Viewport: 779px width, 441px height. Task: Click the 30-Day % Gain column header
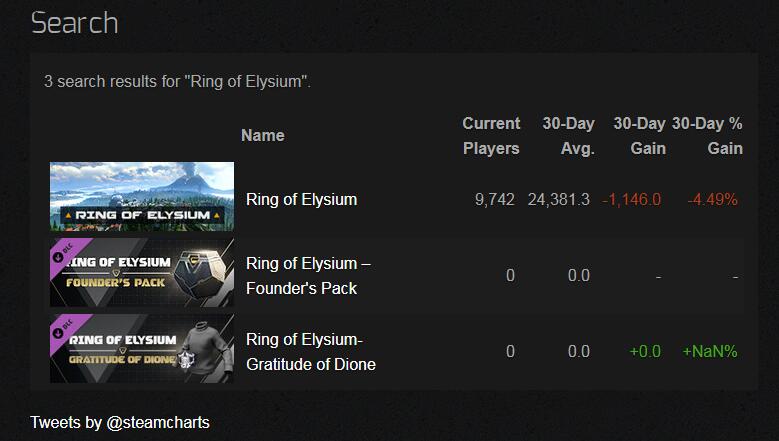[x=708, y=136]
